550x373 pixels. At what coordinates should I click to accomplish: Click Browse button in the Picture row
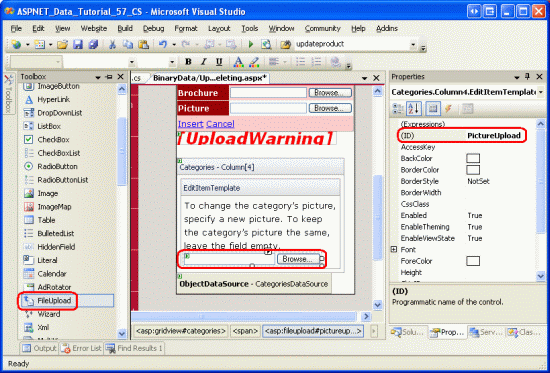tap(330, 108)
